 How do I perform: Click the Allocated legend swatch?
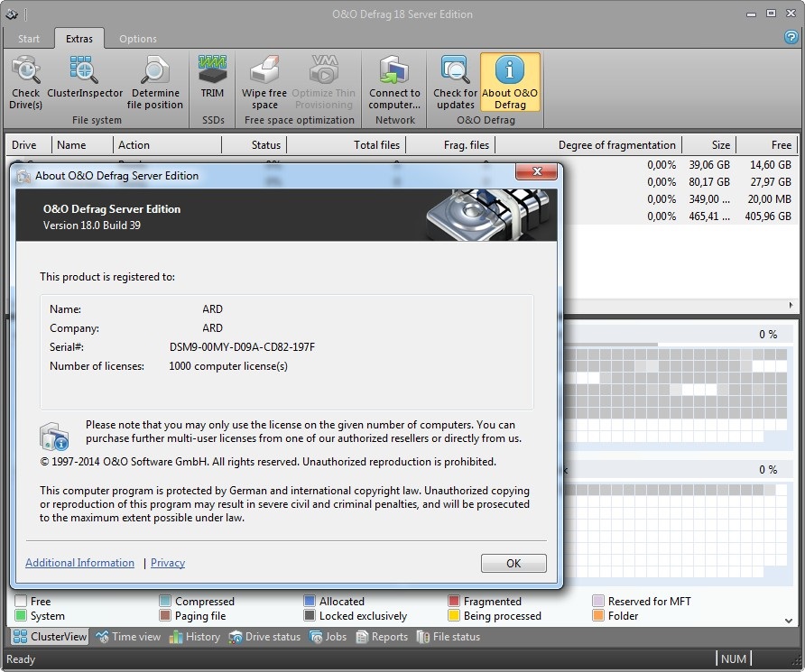(309, 601)
